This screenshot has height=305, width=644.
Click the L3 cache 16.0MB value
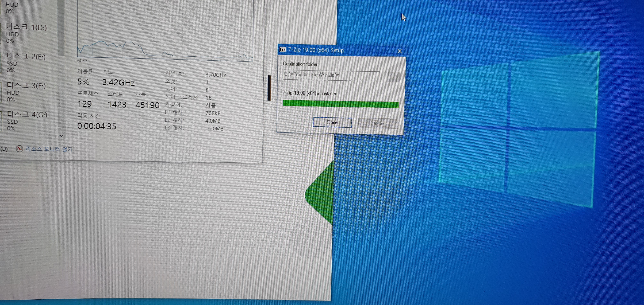[x=214, y=128]
